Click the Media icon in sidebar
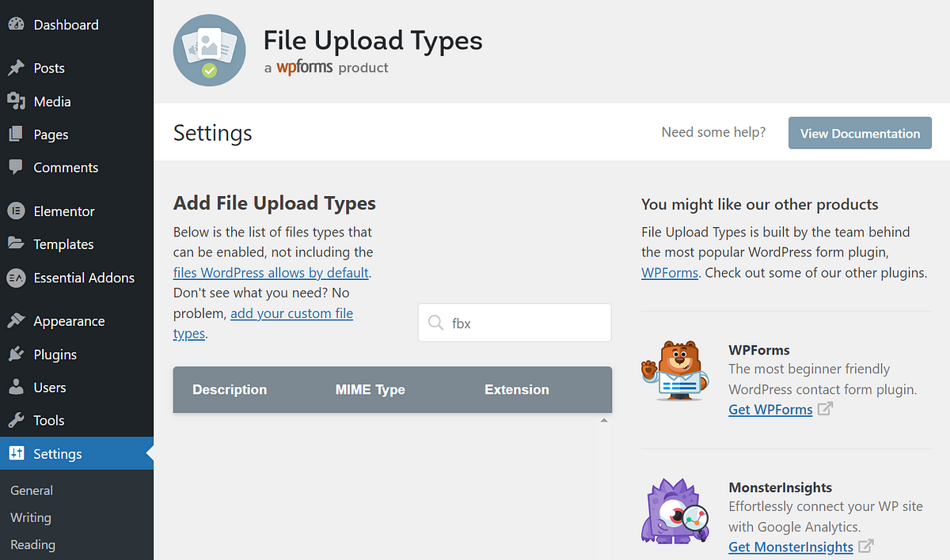 16,101
